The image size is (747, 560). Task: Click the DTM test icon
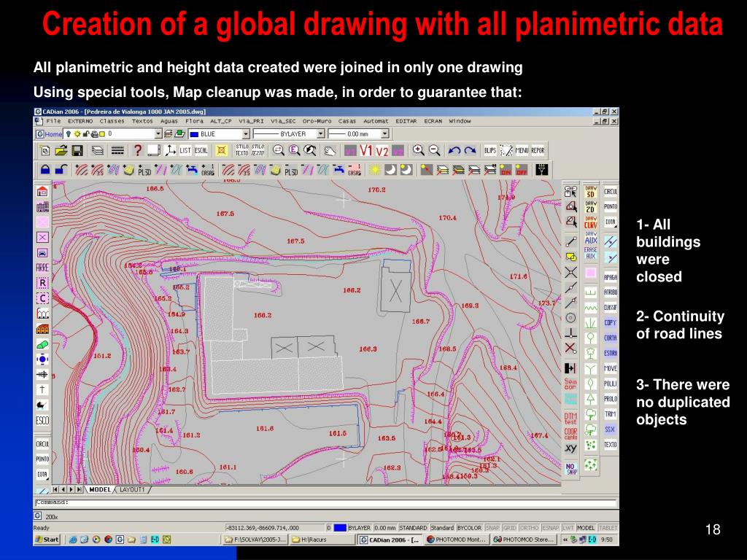coord(570,418)
